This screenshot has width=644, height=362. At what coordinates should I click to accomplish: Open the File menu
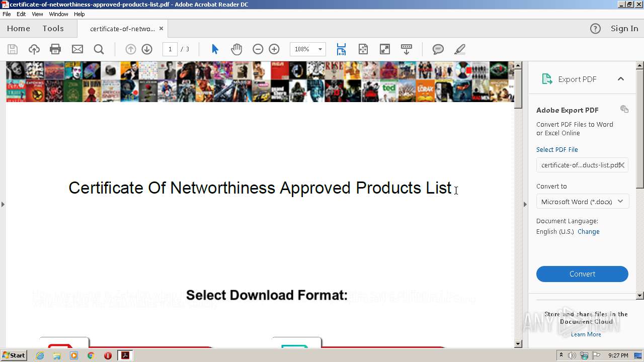tap(7, 14)
